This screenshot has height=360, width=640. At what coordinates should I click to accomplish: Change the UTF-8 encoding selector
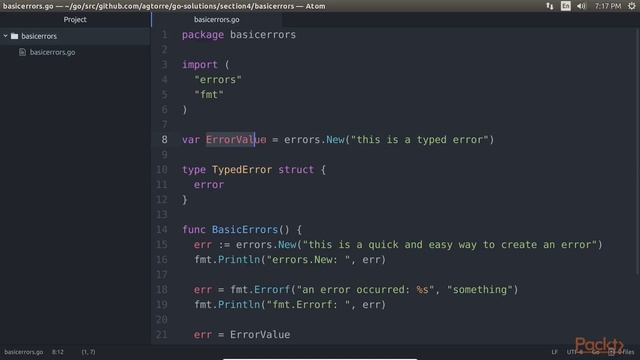pos(574,352)
